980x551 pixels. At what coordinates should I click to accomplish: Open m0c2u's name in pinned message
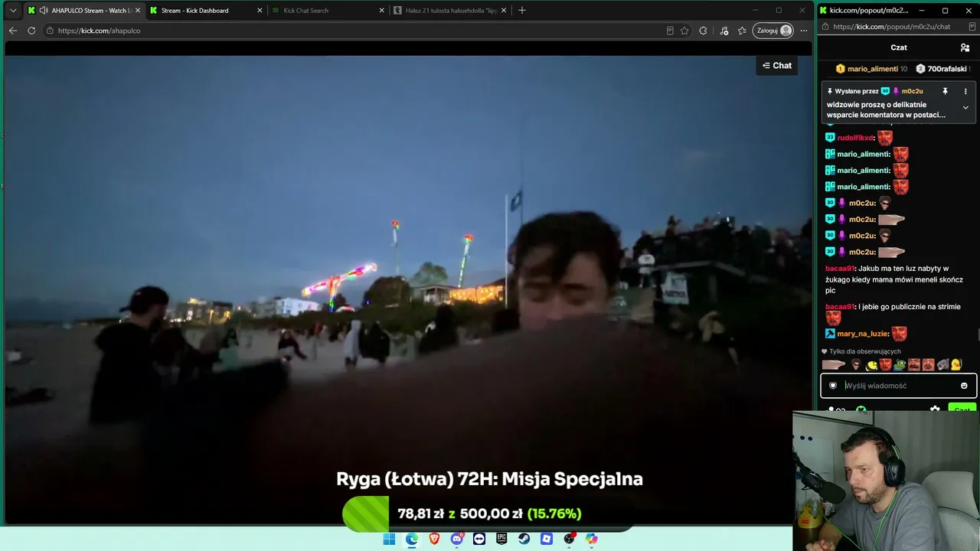point(913,91)
